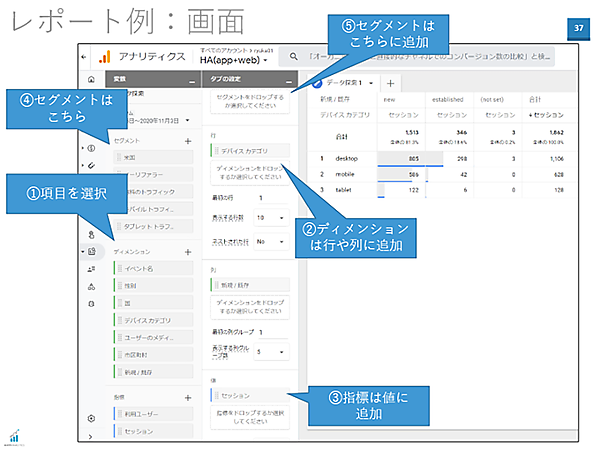Add a new dimension with plus icon
The image size is (600, 450).
188,253
